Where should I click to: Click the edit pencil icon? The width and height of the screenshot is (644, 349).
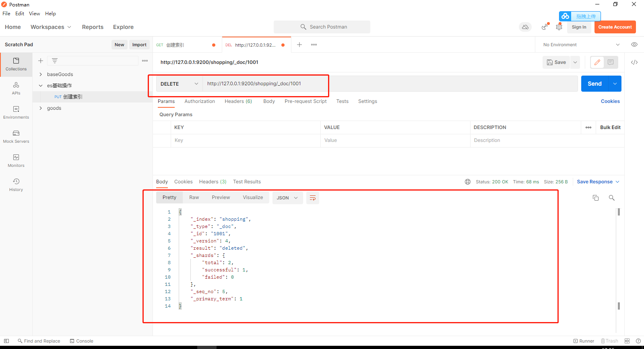point(597,62)
